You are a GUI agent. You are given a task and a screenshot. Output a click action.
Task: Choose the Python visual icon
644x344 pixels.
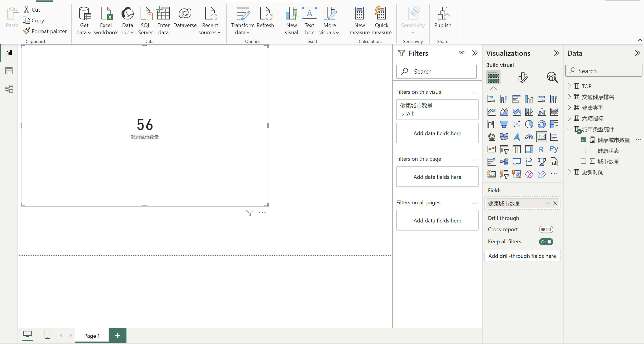554,149
